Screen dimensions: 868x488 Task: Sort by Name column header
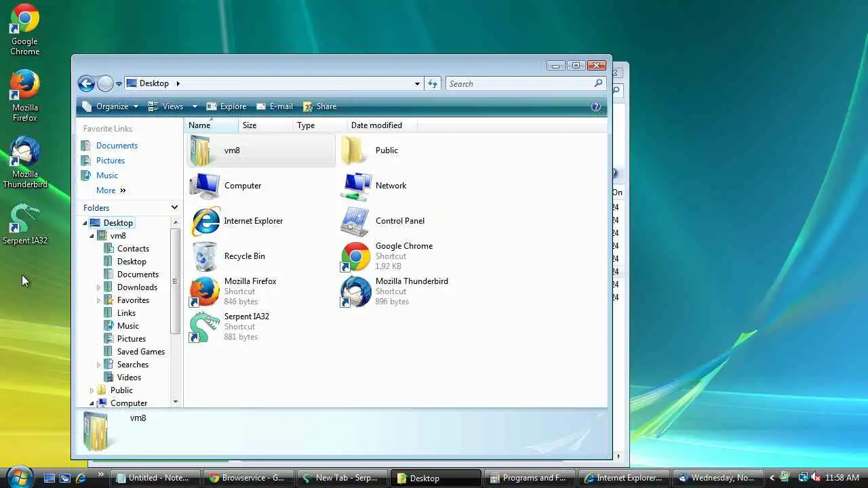212,125
